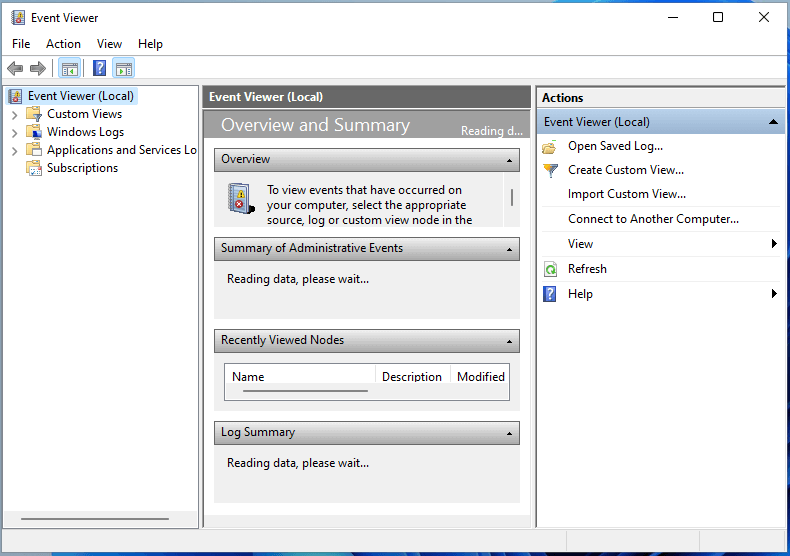Screen dimensions: 790x556
Task: Close the Event Viewer window
Action: [764, 17]
